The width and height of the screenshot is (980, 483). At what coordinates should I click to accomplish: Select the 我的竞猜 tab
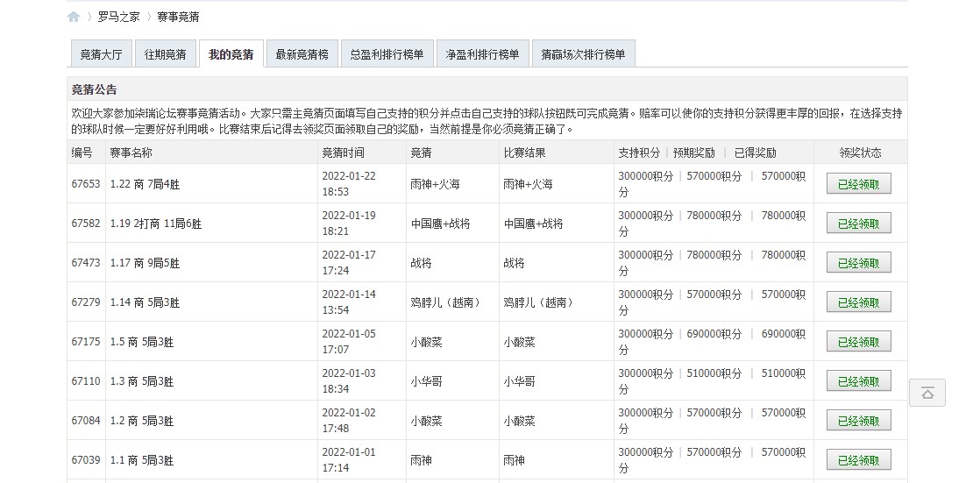pyautogui.click(x=231, y=54)
